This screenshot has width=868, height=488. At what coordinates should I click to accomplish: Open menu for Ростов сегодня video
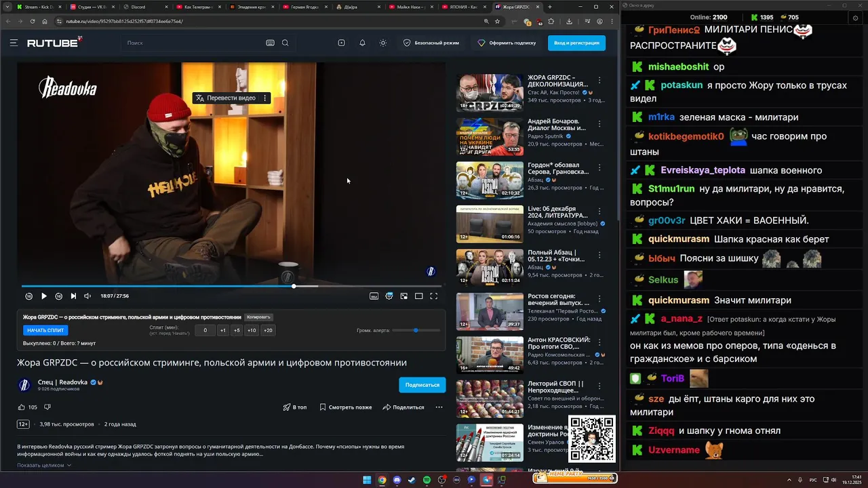[599, 299]
